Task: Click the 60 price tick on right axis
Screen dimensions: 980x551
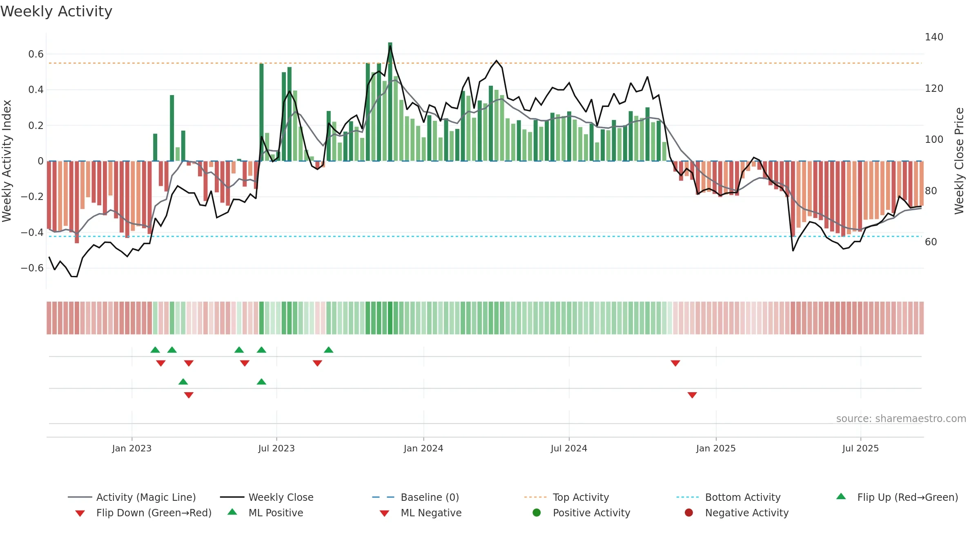Action: tap(931, 242)
